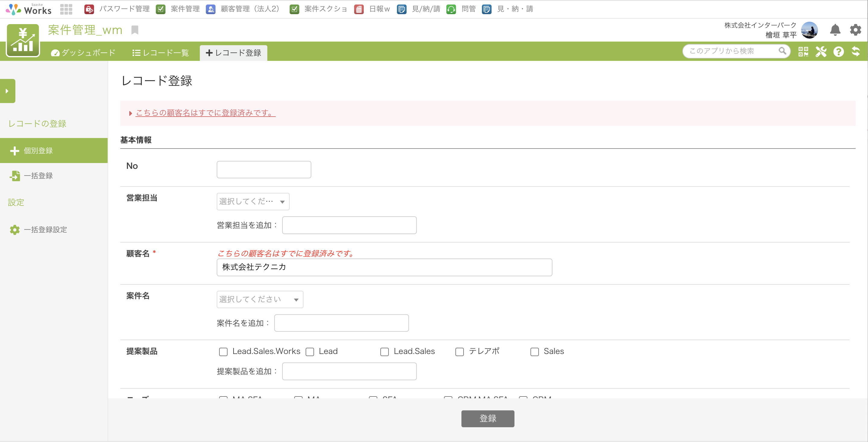Check the Sales checkbox

pyautogui.click(x=534, y=352)
